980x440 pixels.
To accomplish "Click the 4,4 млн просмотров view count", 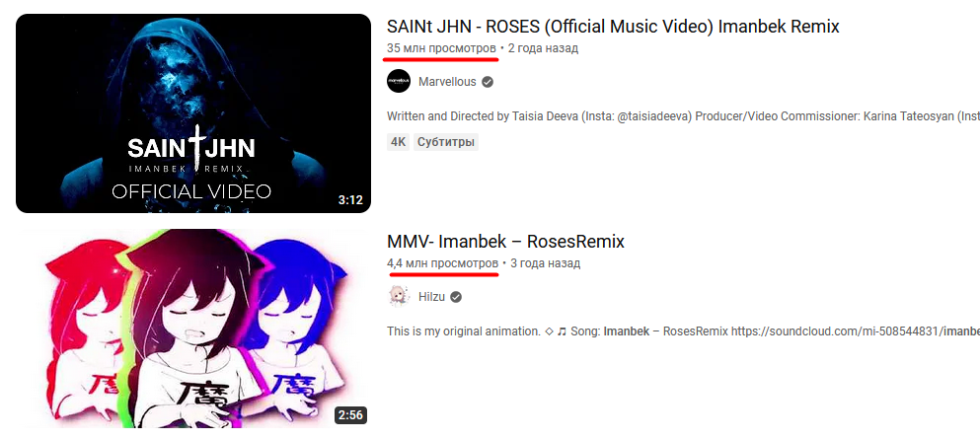I will (442, 263).
